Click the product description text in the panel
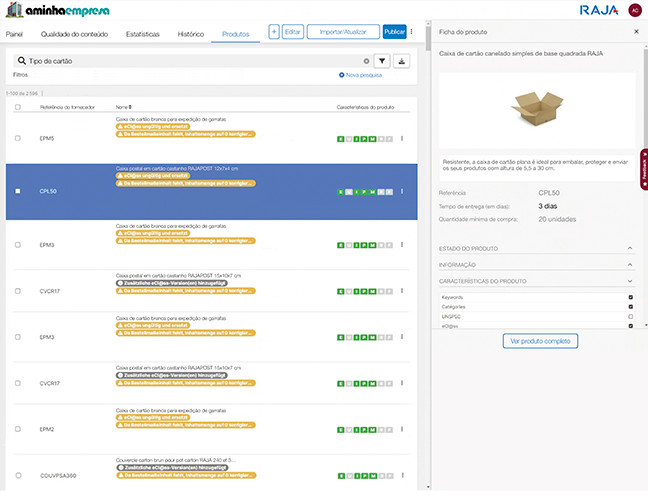 click(x=535, y=165)
